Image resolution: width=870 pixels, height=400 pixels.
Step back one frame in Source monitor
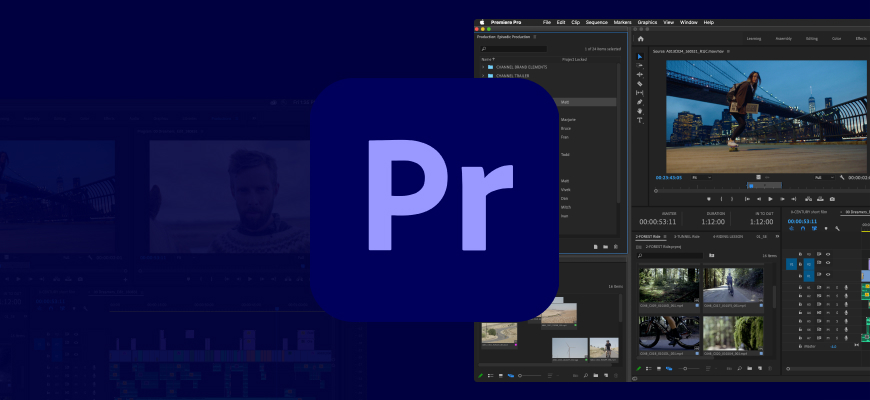(x=759, y=199)
